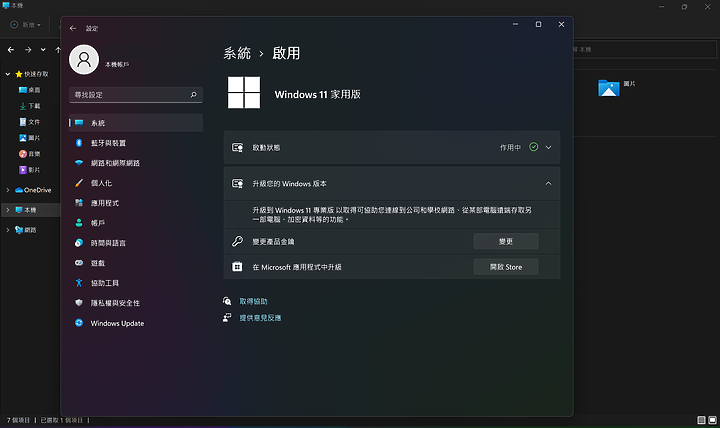Click the network Wi-Fi icon in sidebar

point(79,163)
